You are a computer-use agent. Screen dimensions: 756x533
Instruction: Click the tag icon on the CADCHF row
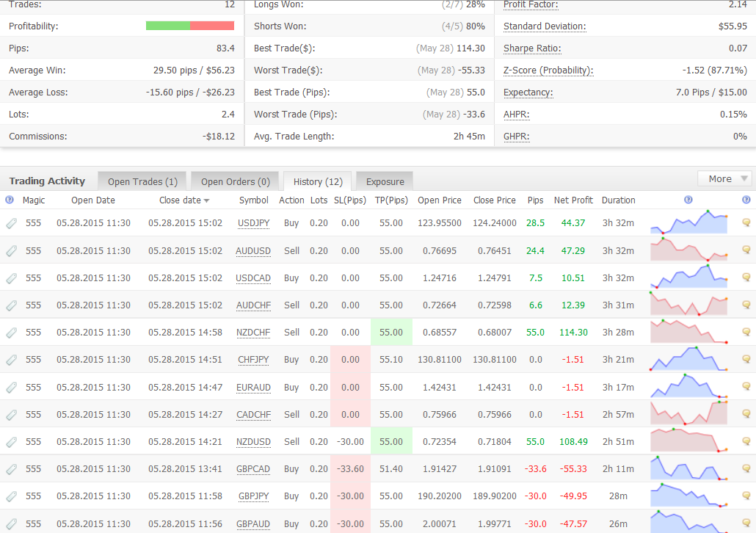tap(12, 414)
